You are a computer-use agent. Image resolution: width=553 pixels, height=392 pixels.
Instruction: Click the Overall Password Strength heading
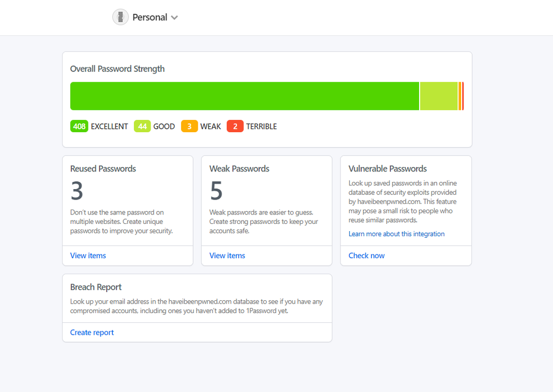(117, 69)
